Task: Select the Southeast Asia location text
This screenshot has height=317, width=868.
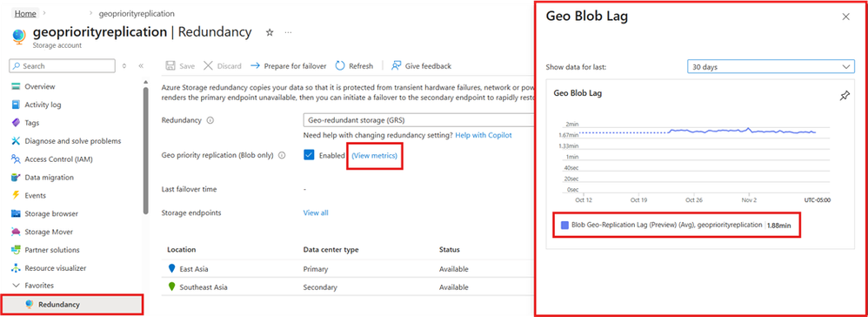Action: (204, 287)
